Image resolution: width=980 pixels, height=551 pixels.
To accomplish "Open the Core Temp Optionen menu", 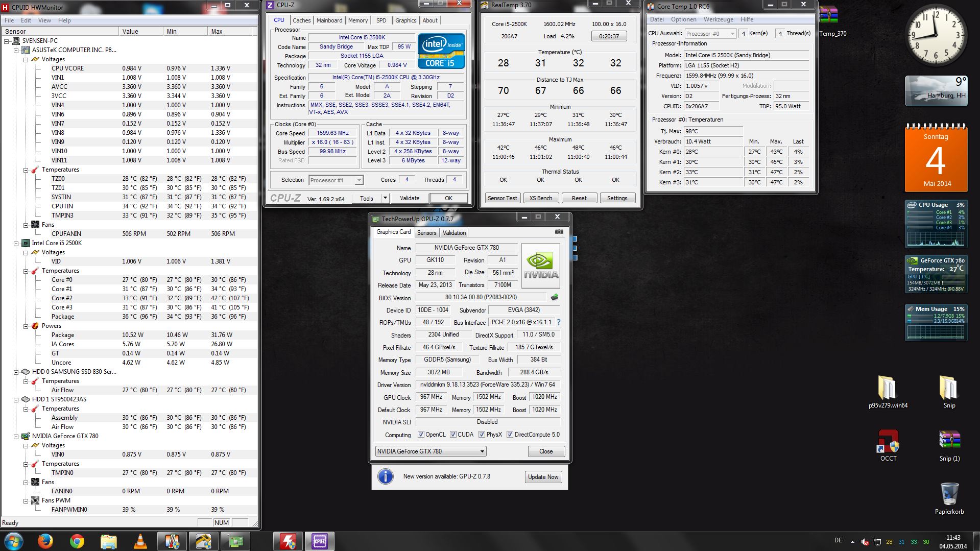I will pos(683,19).
